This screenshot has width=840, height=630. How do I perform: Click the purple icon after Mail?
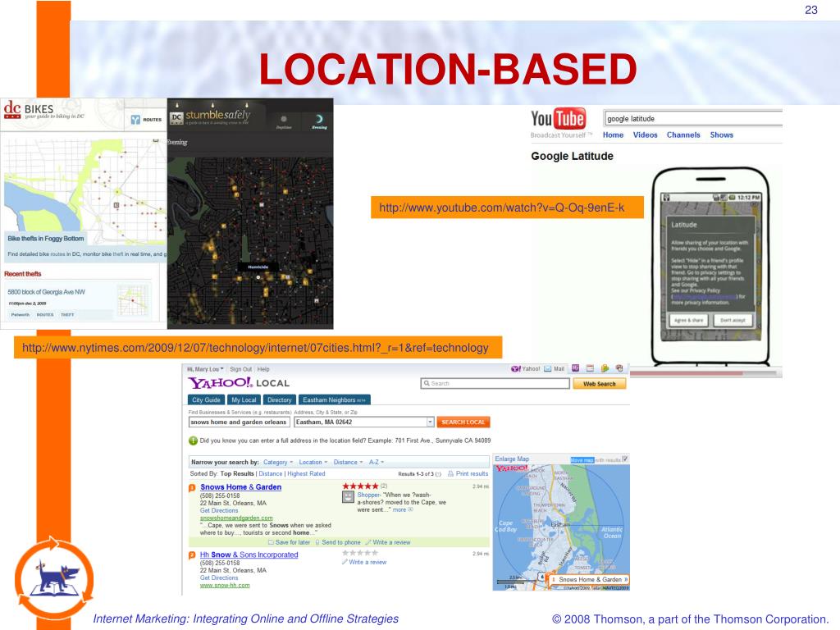click(575, 368)
